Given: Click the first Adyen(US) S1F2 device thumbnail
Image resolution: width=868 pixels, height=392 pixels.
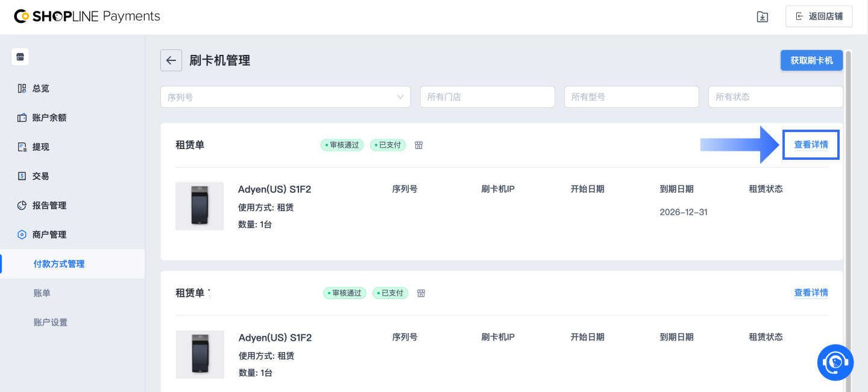Looking at the screenshot, I should click(x=200, y=206).
